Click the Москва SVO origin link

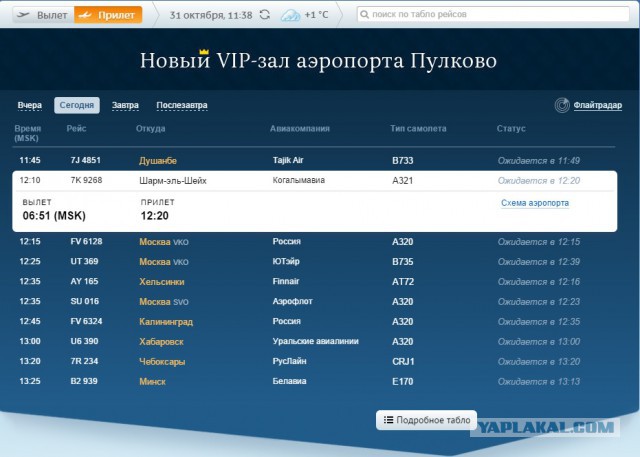click(x=164, y=302)
